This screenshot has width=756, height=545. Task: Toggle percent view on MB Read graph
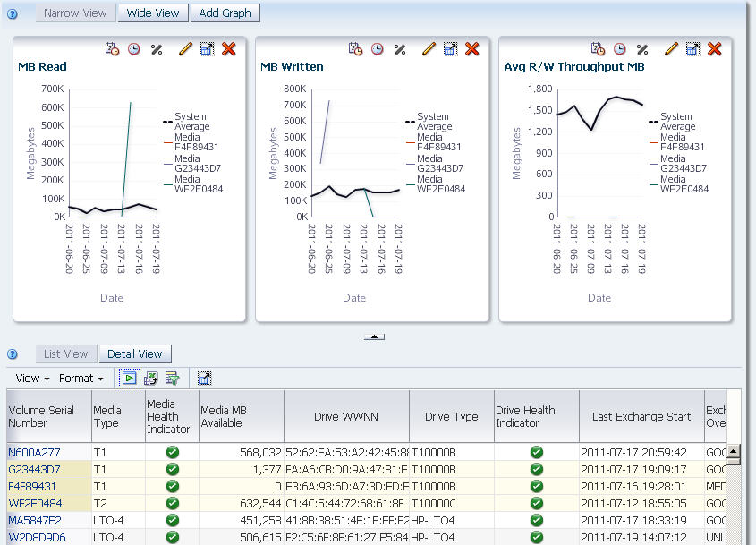157,49
